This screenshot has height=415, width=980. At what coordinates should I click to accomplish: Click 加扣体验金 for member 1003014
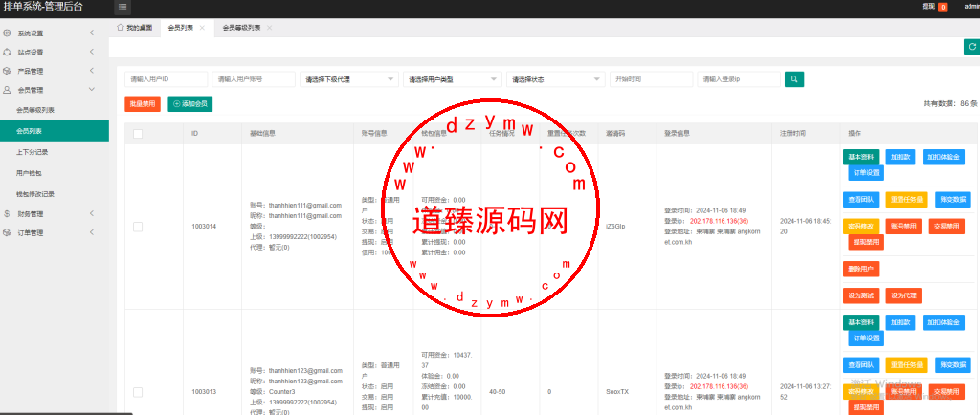tap(943, 157)
